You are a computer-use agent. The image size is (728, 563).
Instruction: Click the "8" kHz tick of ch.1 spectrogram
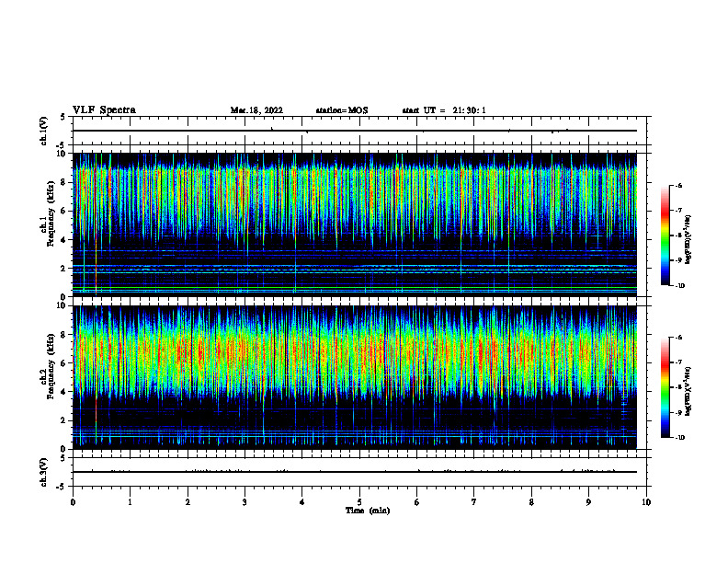point(63,182)
